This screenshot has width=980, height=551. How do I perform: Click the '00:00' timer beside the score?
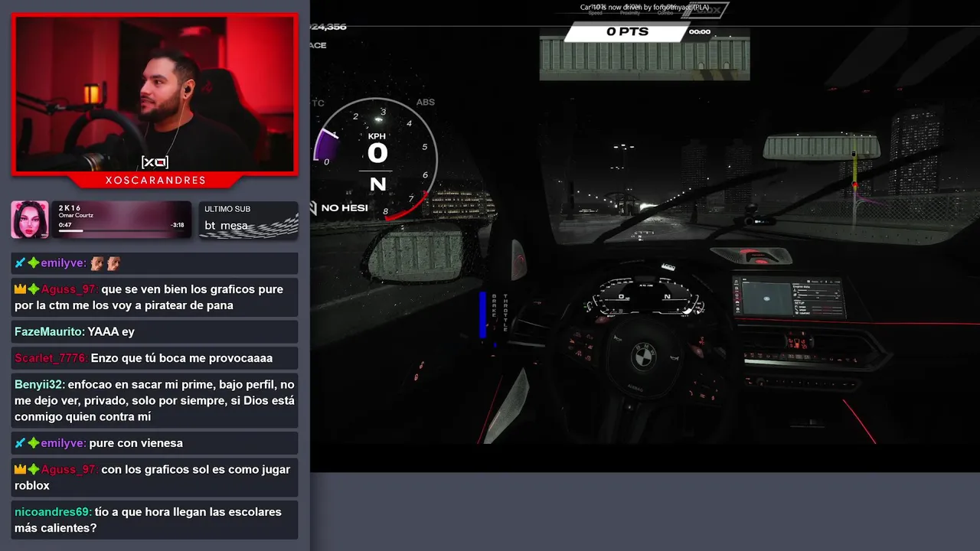click(x=700, y=32)
